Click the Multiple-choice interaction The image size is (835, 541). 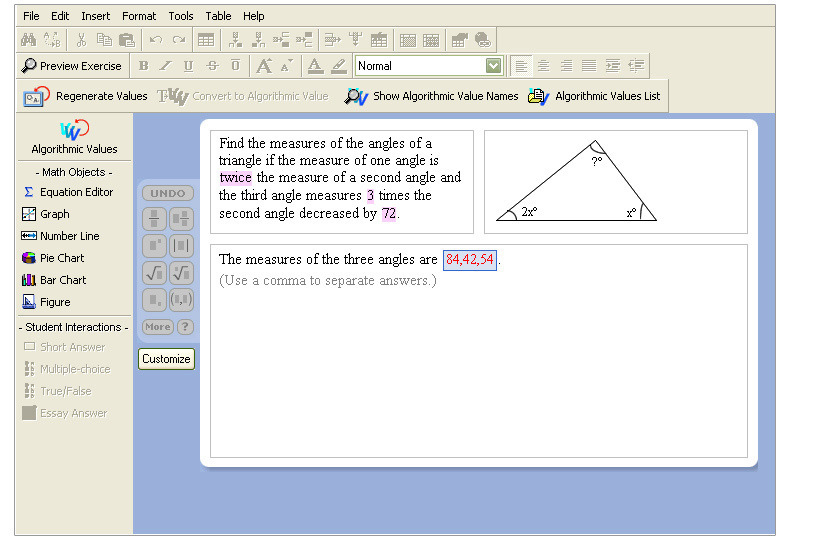pyautogui.click(x=67, y=369)
